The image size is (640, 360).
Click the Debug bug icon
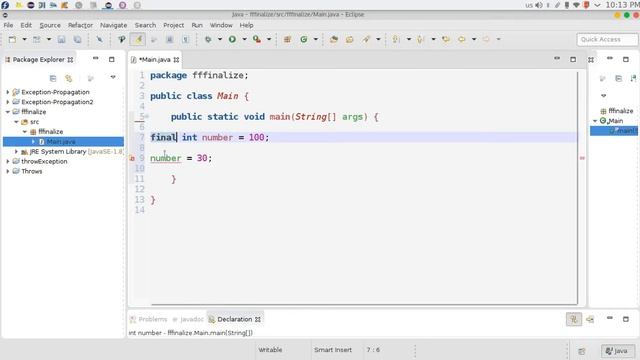click(208, 39)
